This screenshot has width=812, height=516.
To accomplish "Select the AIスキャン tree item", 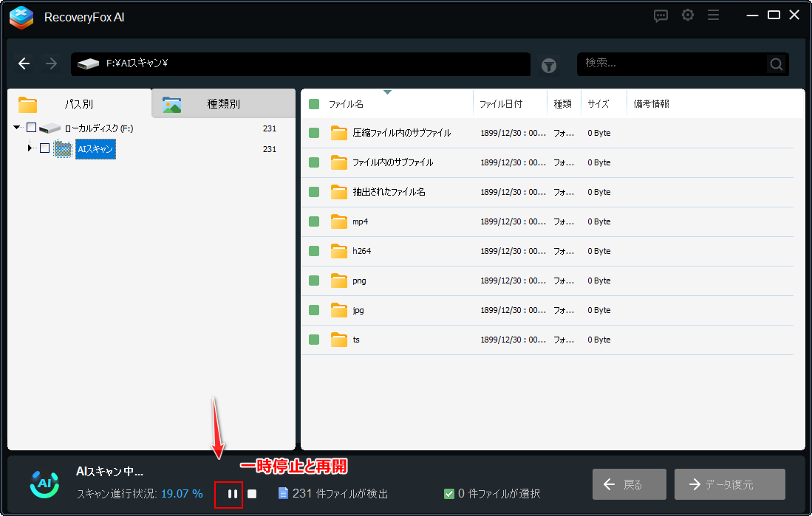I will [95, 149].
